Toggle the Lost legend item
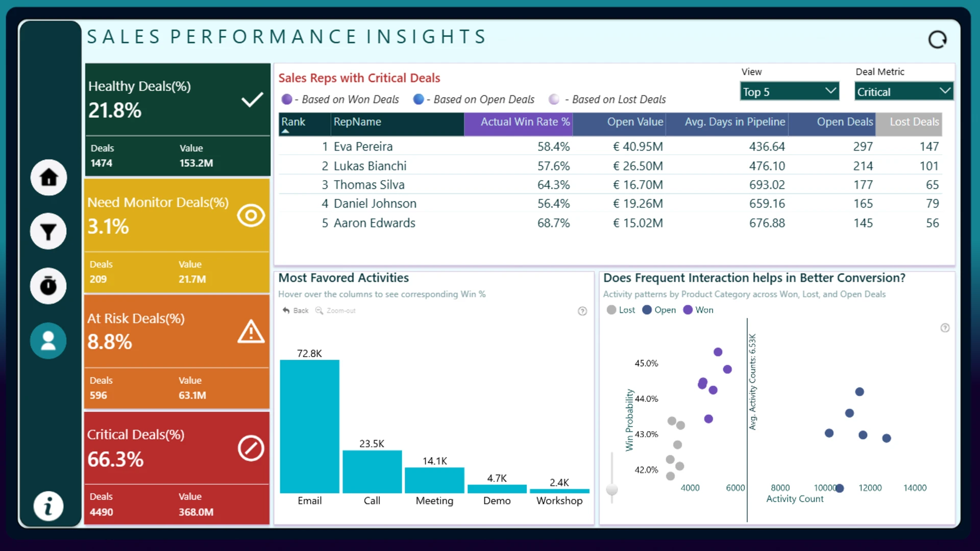 coord(621,310)
